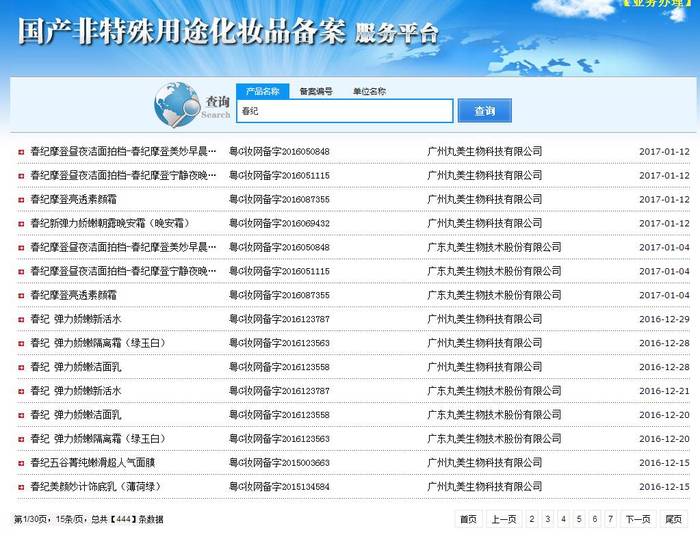Image resolution: width=700 pixels, height=537 pixels.
Task: Open 春纪 弹力娇嫩新活水 dated 2016-12-21
Action: 75,391
